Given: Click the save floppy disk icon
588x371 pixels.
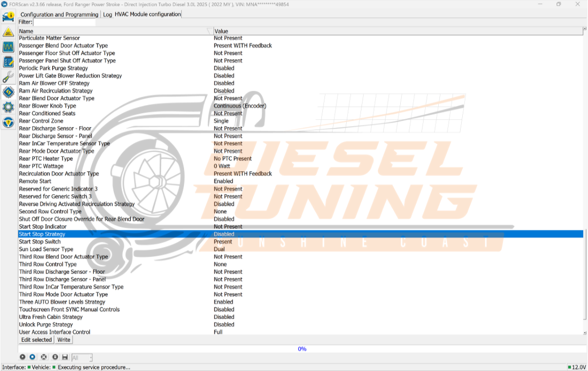Looking at the screenshot, I should pos(65,357).
